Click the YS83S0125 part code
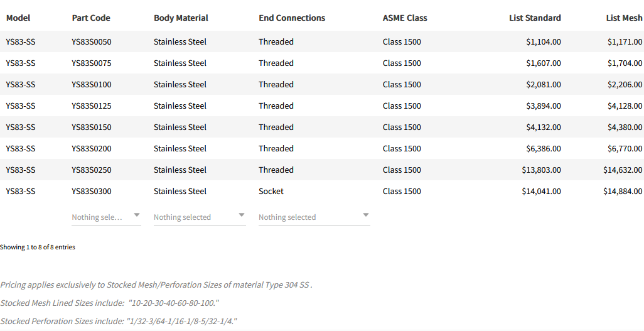 tap(92, 106)
